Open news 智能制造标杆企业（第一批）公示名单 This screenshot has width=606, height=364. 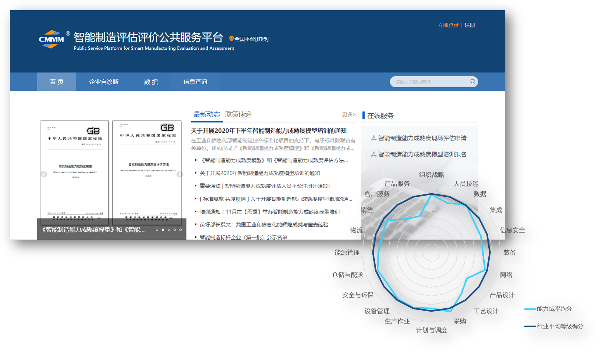point(243,237)
